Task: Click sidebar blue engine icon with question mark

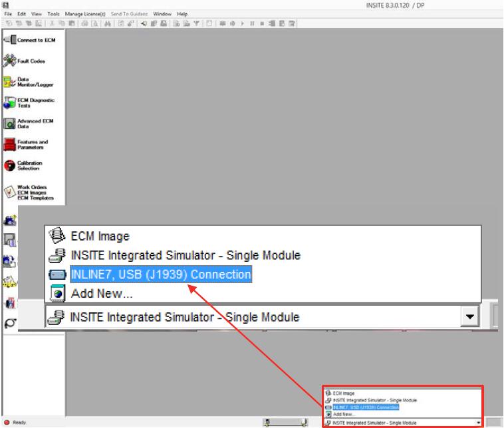Action: point(10,221)
